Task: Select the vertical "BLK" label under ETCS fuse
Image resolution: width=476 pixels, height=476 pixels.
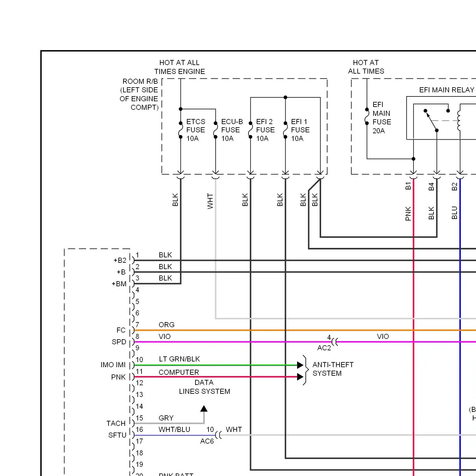Action: coord(175,200)
